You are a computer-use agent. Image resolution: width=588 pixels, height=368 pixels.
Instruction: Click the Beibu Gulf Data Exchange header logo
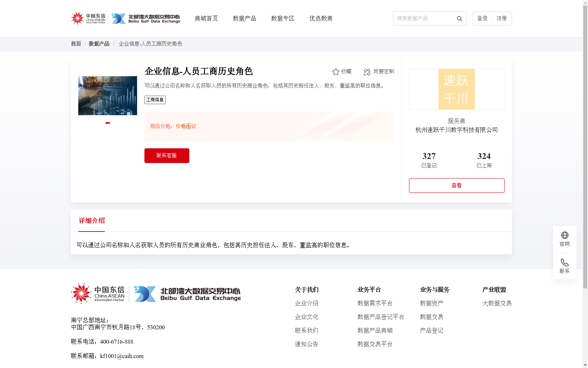[146, 18]
